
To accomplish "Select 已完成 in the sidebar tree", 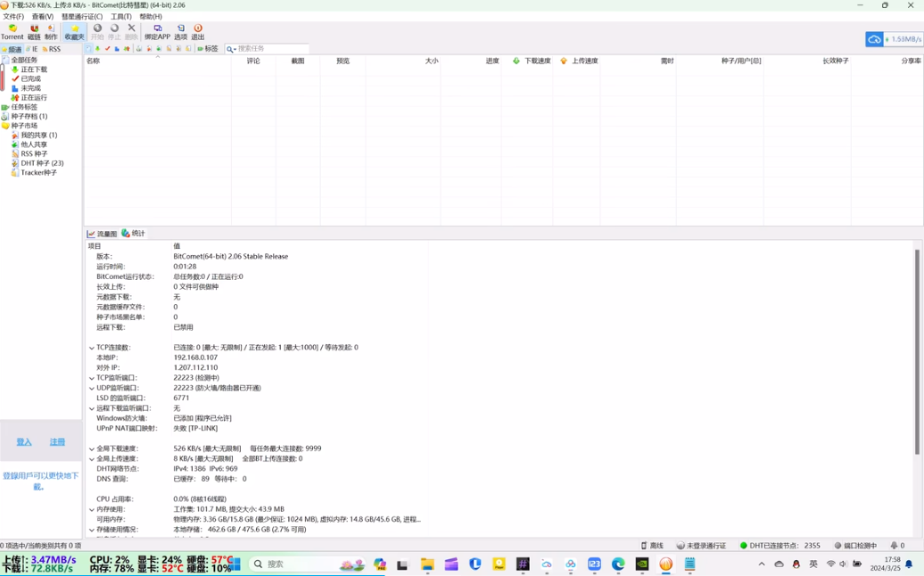I will [x=27, y=78].
